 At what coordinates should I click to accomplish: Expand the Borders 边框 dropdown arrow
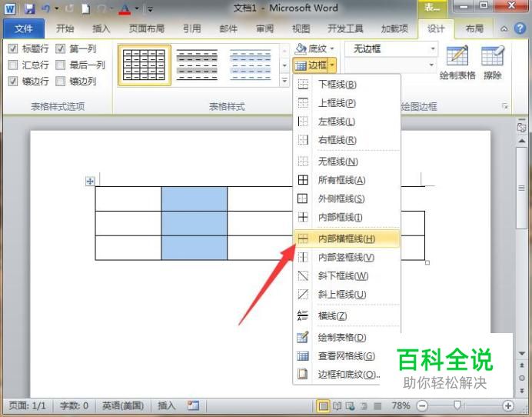(332, 65)
